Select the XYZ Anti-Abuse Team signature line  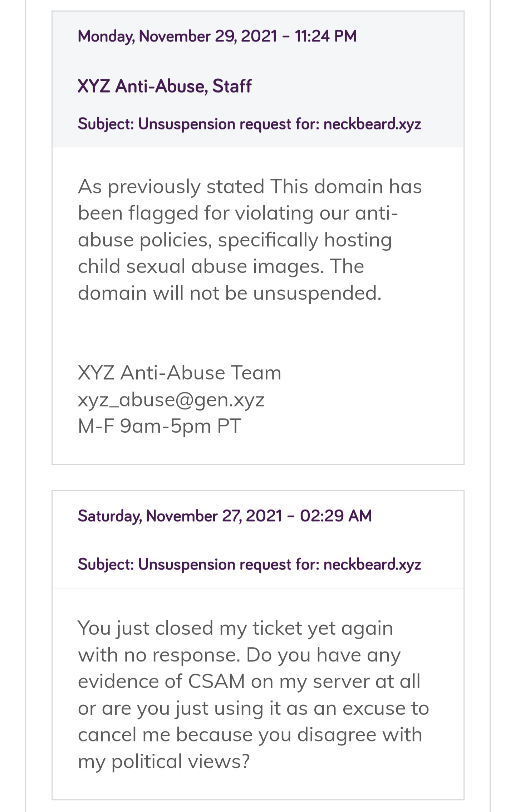[180, 373]
